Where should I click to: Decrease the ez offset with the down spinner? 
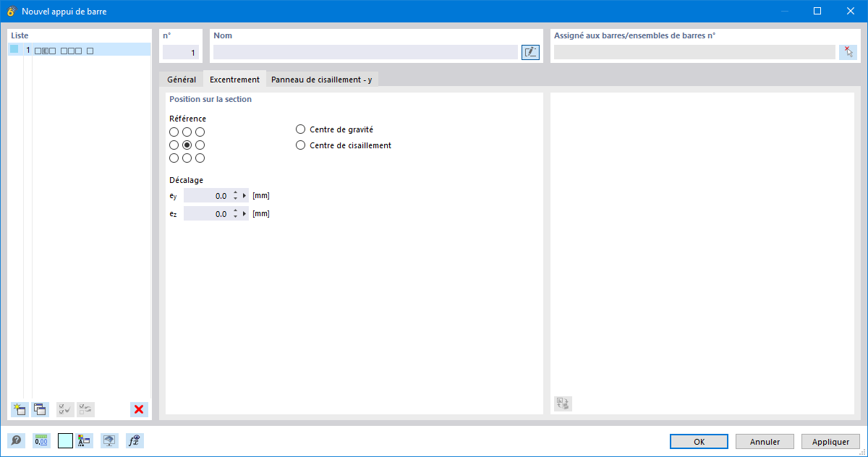click(x=236, y=217)
